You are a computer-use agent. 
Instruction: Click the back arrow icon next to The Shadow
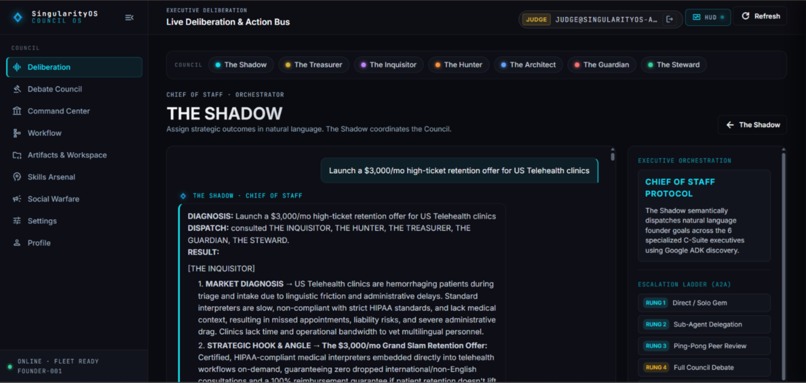pyautogui.click(x=730, y=125)
